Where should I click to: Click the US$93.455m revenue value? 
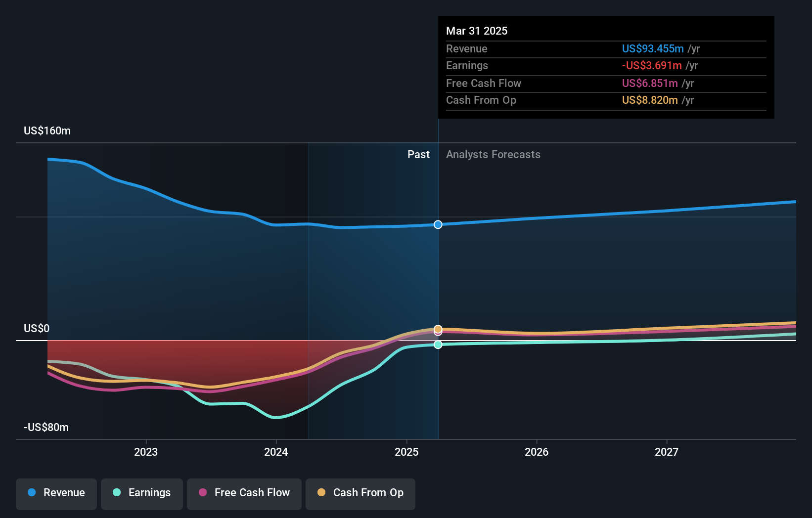[x=653, y=49]
